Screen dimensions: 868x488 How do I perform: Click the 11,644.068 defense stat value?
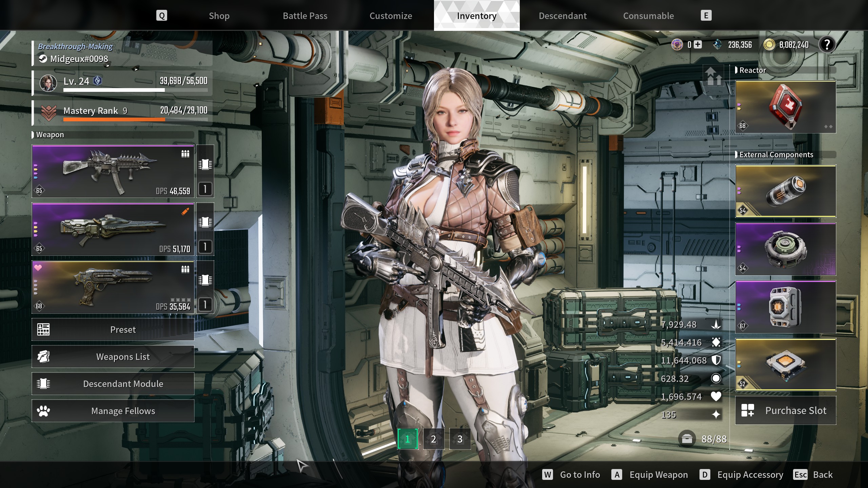tap(683, 360)
